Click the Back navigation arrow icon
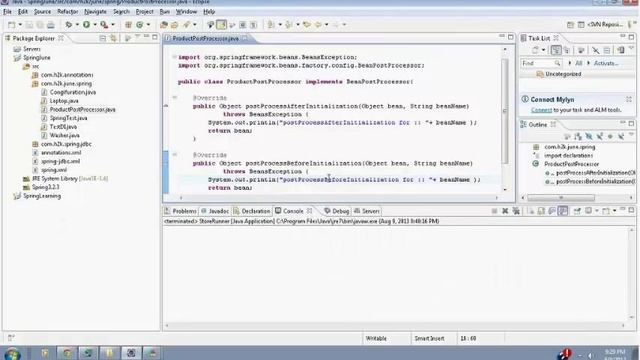The width and height of the screenshot is (640, 360). pos(318,25)
